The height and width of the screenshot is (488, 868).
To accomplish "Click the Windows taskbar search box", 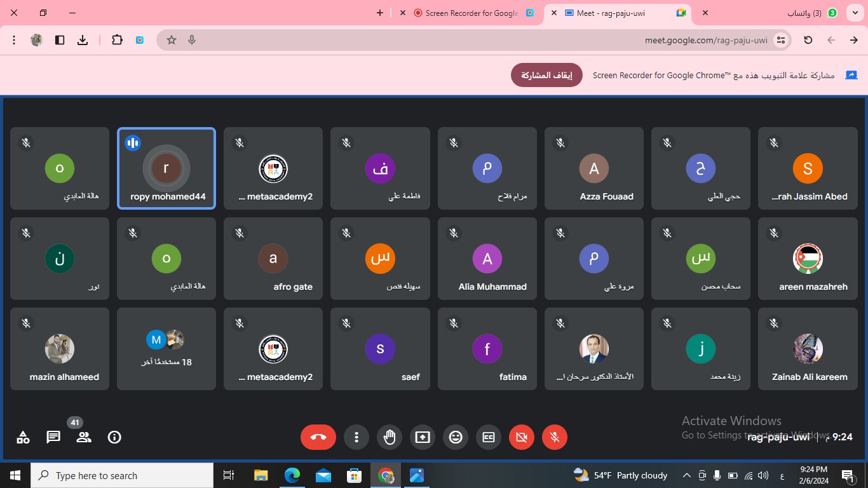I will click(122, 475).
